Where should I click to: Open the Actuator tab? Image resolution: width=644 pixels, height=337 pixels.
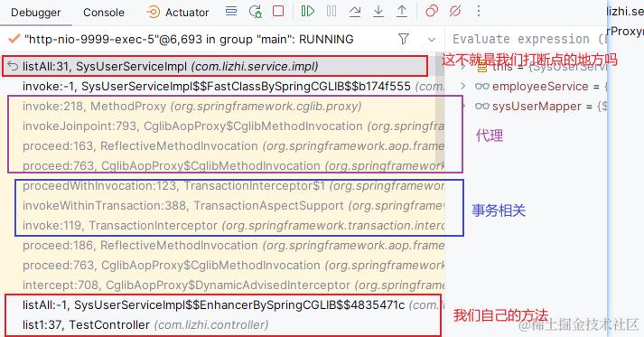pos(177,13)
